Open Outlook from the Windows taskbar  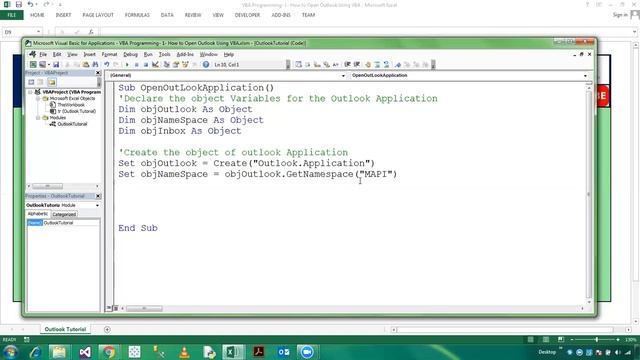pyautogui.click(x=284, y=352)
